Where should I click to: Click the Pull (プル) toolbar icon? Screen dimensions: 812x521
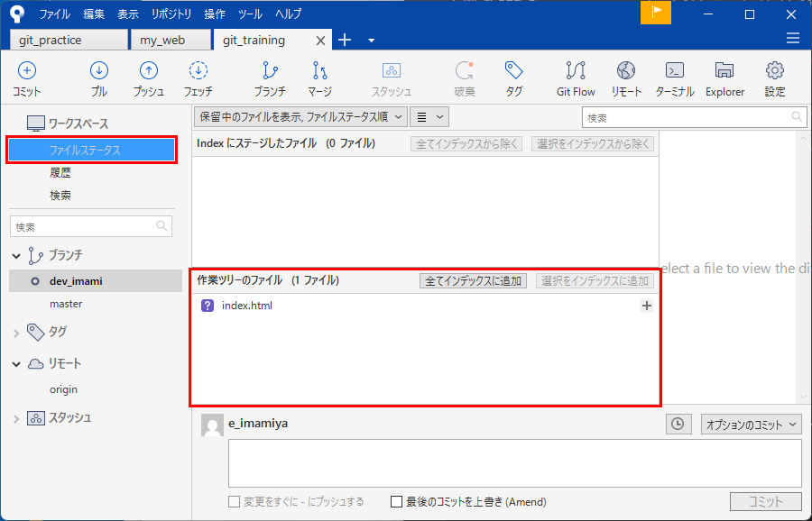click(99, 78)
